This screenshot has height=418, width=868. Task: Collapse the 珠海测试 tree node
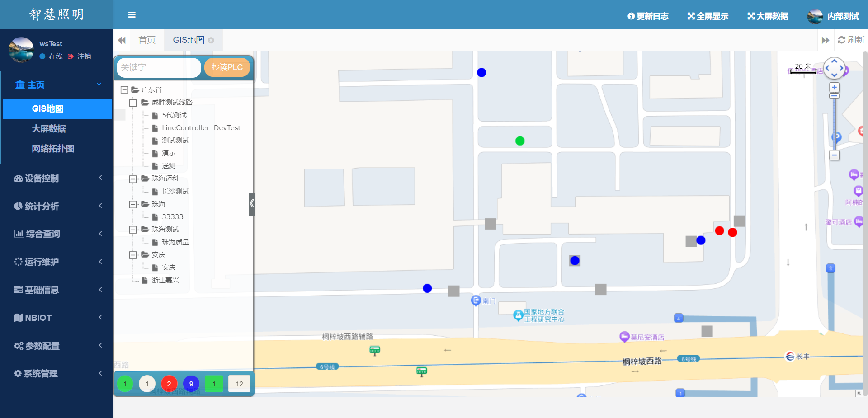coord(133,230)
